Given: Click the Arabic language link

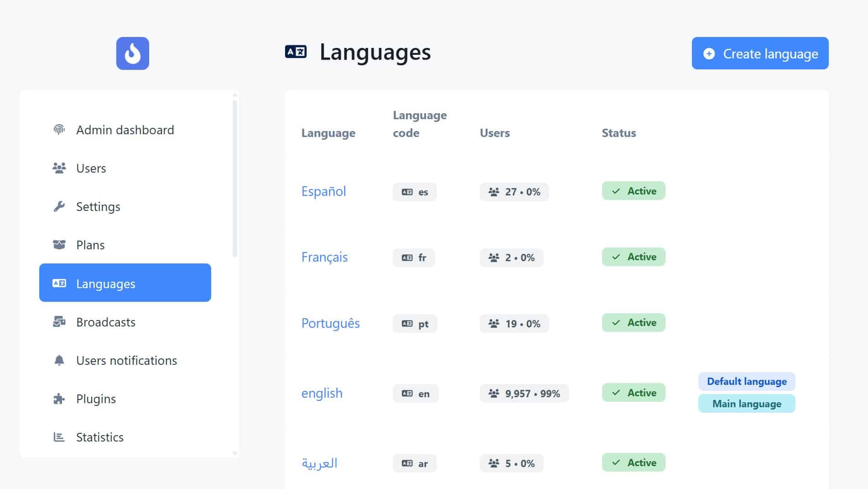Looking at the screenshot, I should [319, 463].
